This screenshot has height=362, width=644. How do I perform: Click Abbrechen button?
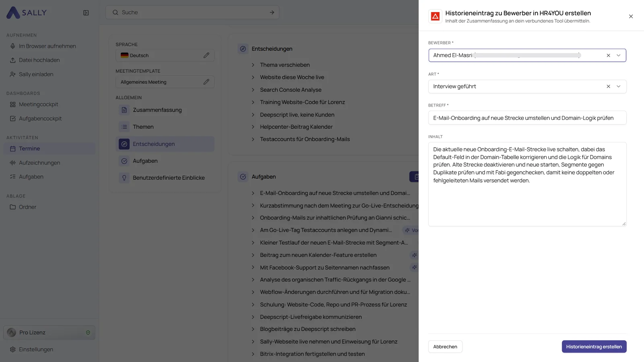click(x=445, y=347)
